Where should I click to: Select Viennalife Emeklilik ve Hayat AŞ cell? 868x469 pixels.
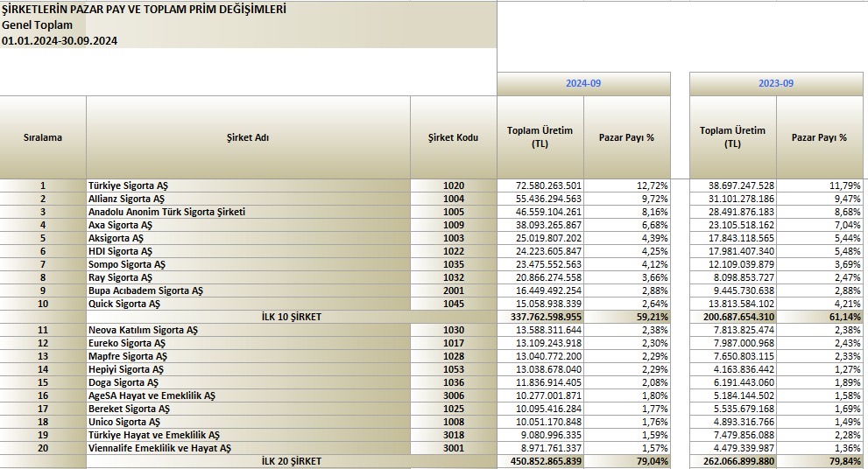coord(248,449)
